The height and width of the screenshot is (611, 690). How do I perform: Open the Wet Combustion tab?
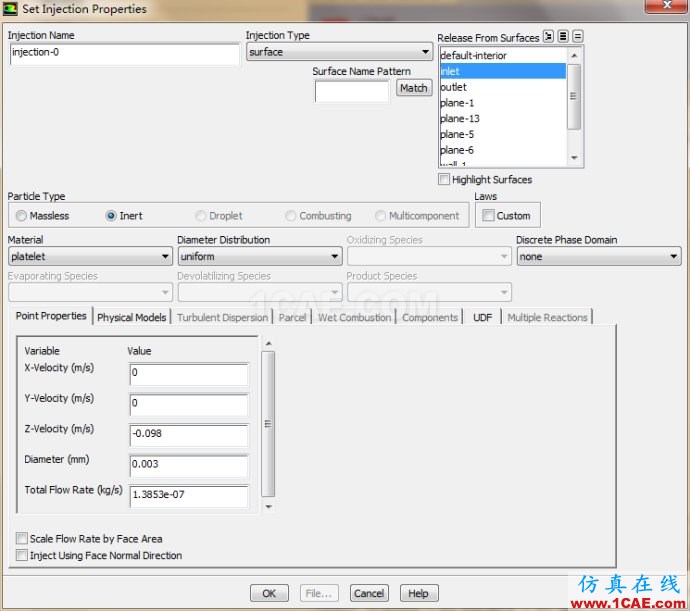coord(354,317)
